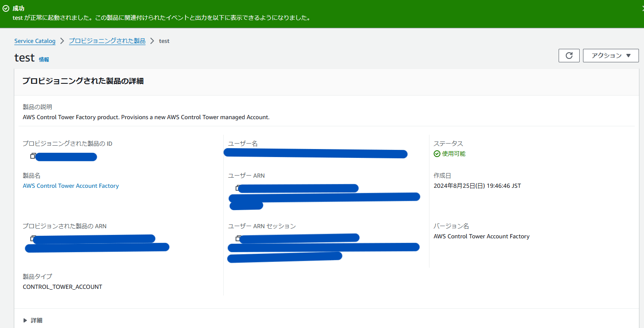Copy the プロビジョニングされた製品の ID value
This screenshot has width=644, height=328.
(33, 156)
